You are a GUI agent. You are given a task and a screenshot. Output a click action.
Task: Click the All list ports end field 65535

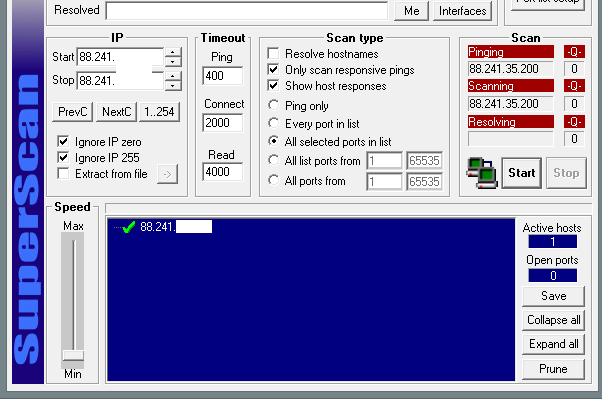pos(424,161)
